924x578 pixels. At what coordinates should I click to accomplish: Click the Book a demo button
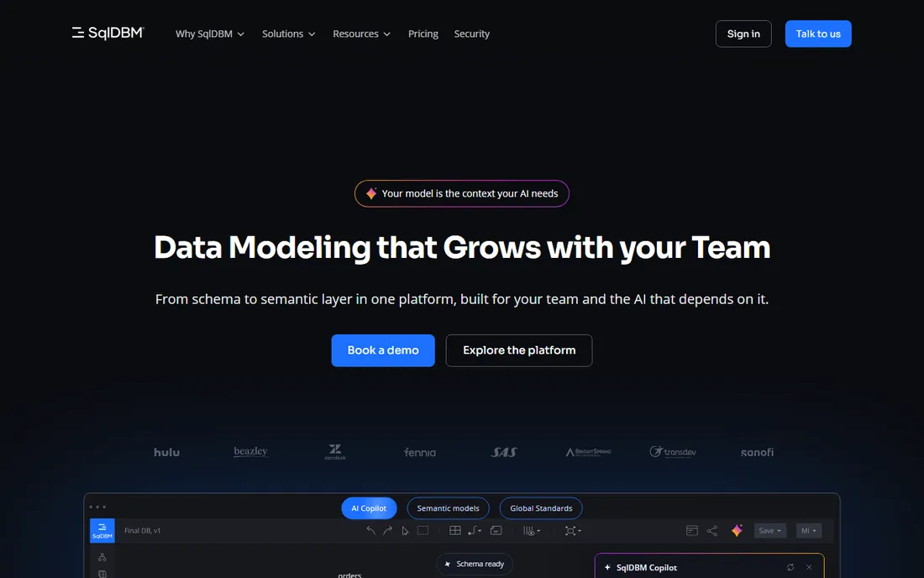point(383,350)
